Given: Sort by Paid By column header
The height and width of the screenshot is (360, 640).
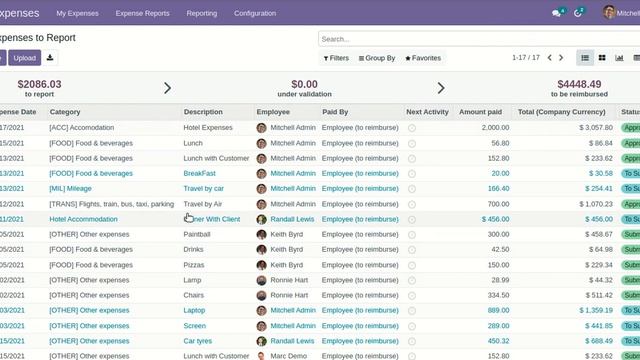Looking at the screenshot, I should (335, 112).
